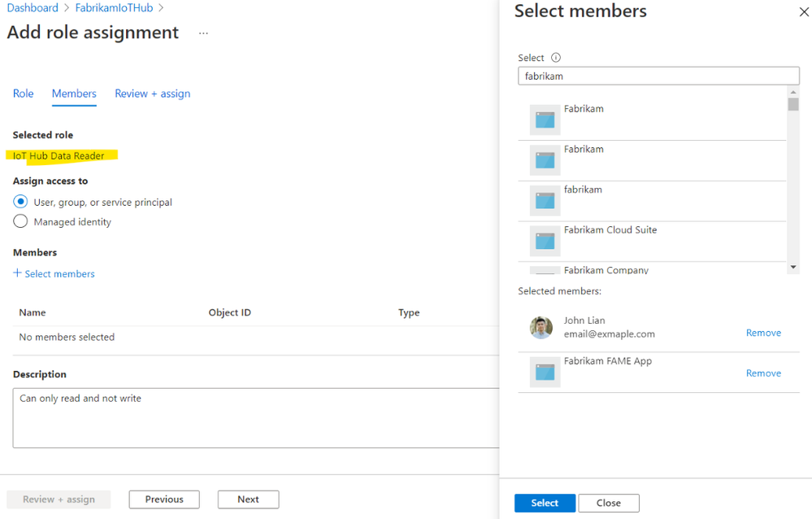
Task: Open the Review + assign tab
Action: pyautogui.click(x=152, y=94)
